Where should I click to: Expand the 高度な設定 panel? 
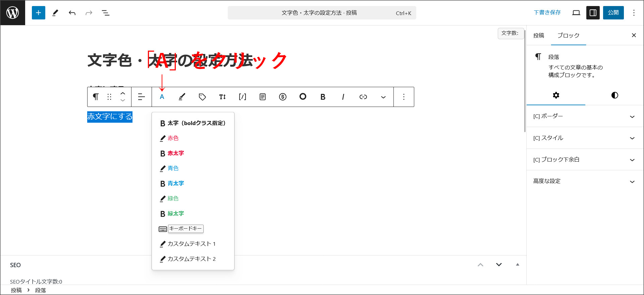(585, 181)
